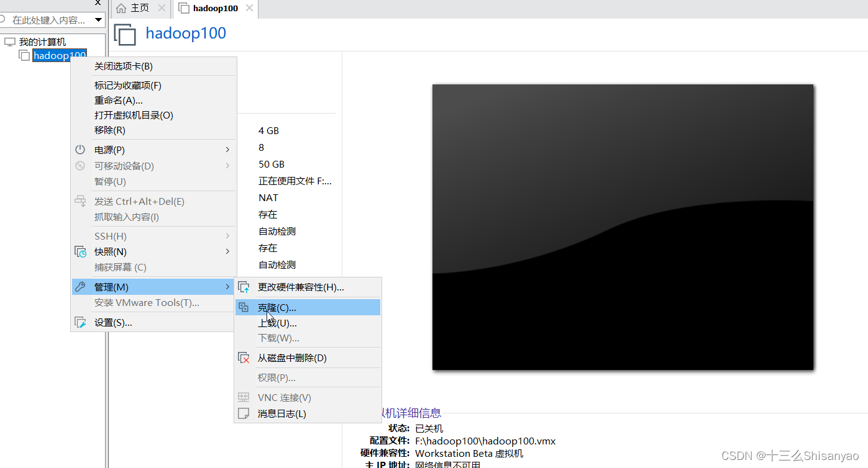Viewport: 868px width, 468px height.
Task: Close the hadoop100 tab
Action: (249, 8)
